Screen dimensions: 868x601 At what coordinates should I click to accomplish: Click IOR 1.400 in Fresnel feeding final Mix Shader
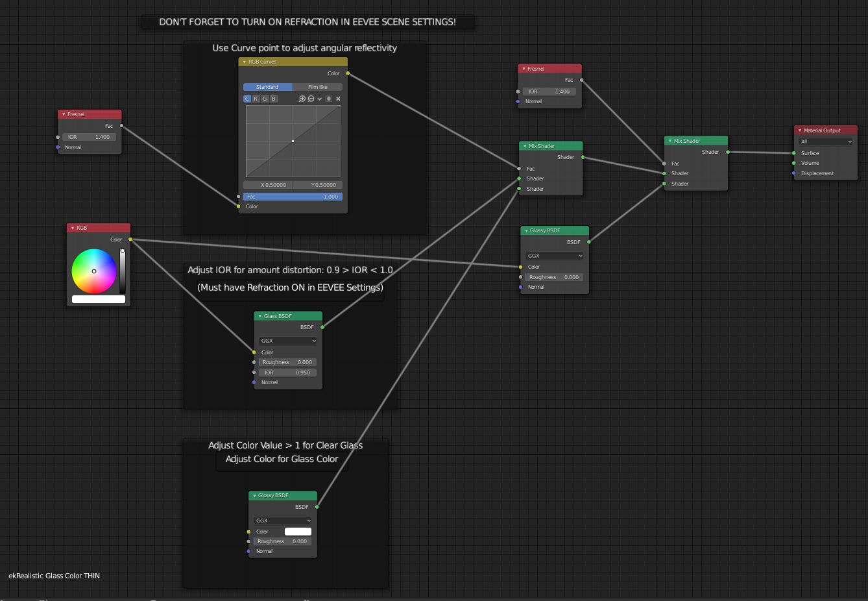pyautogui.click(x=549, y=92)
